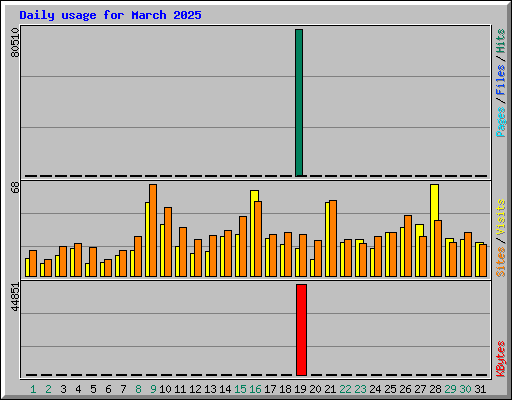The height and width of the screenshot is (400, 512).
Task: Click day label 17 on the x-axis
Action: coord(270,389)
